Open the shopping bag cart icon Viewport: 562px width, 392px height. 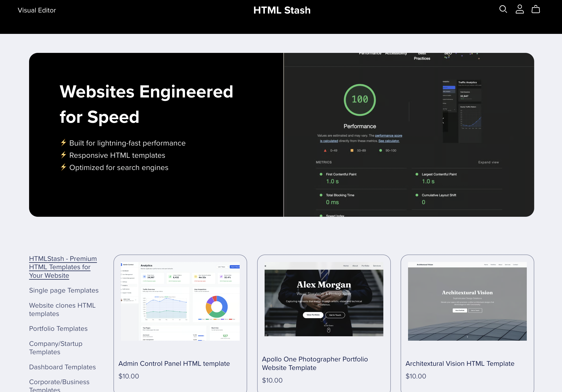pyautogui.click(x=536, y=9)
